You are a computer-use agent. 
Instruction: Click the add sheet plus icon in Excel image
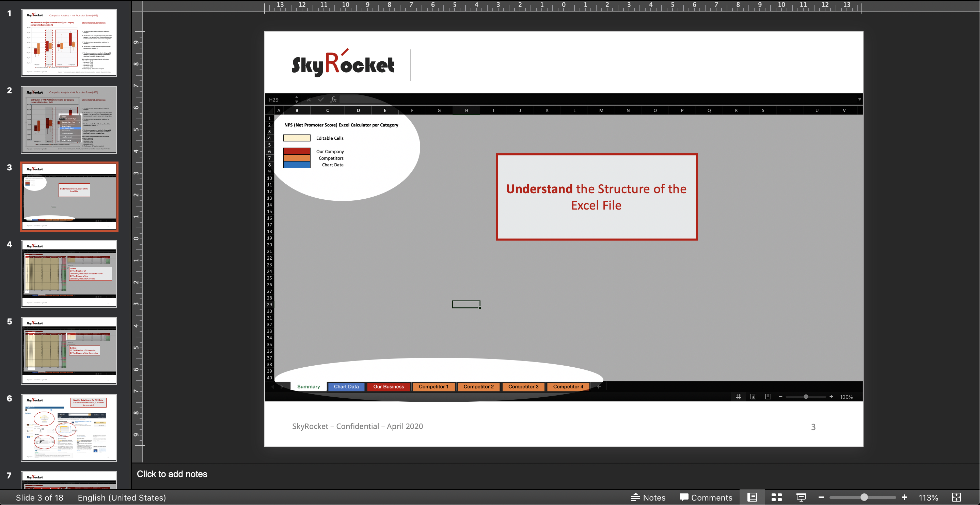(598, 386)
